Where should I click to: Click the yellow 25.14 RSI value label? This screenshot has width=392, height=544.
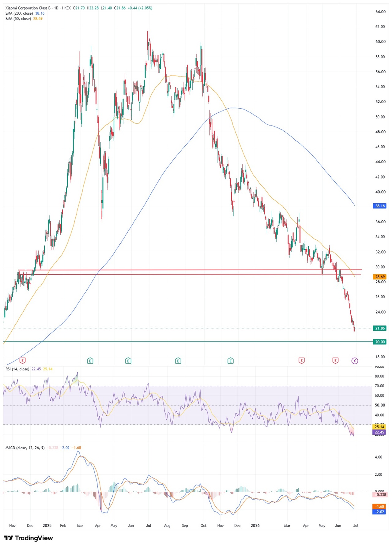click(x=379, y=427)
